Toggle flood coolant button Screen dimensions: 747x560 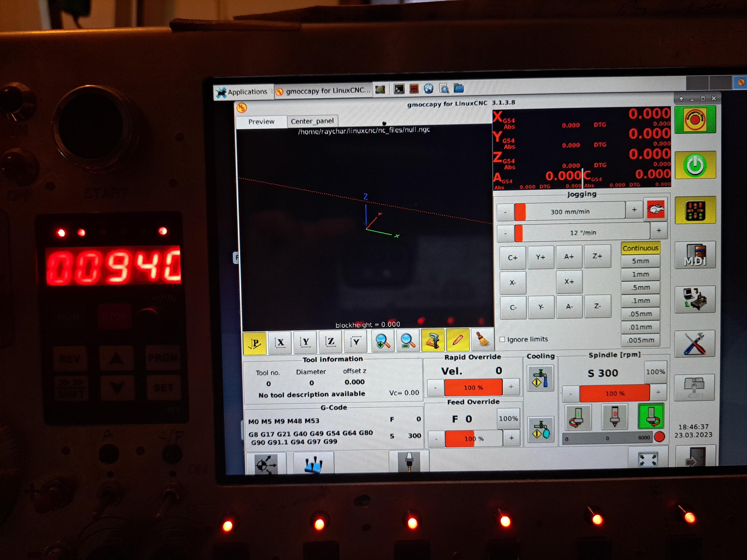pos(540,378)
